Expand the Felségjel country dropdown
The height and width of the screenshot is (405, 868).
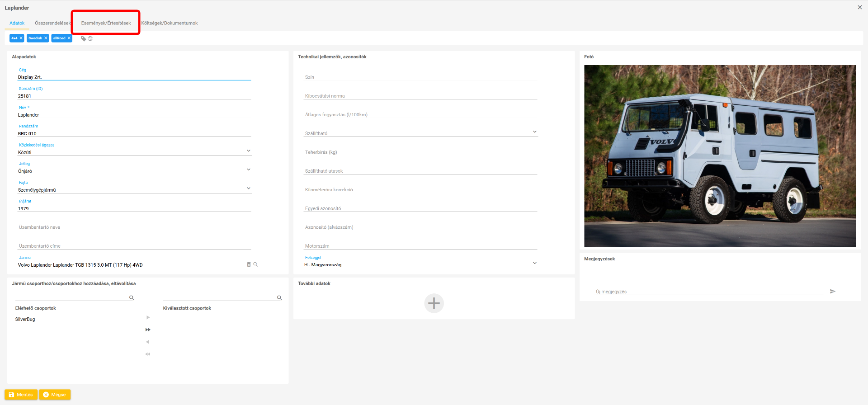(x=534, y=263)
